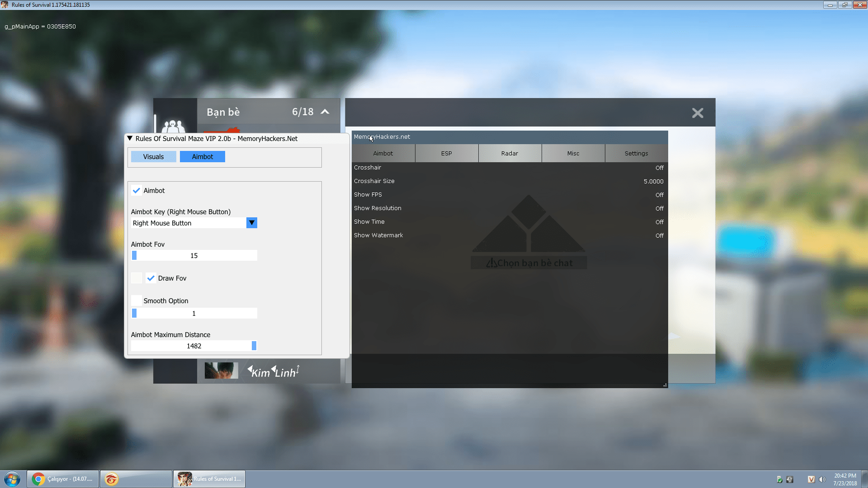This screenshot has width=868, height=488.
Task: Open the Settings tab
Action: coord(636,153)
